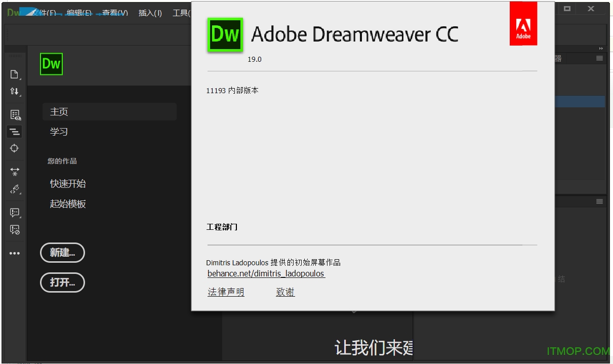Open the 插入(I) menu
This screenshot has width=613, height=364.
point(150,13)
